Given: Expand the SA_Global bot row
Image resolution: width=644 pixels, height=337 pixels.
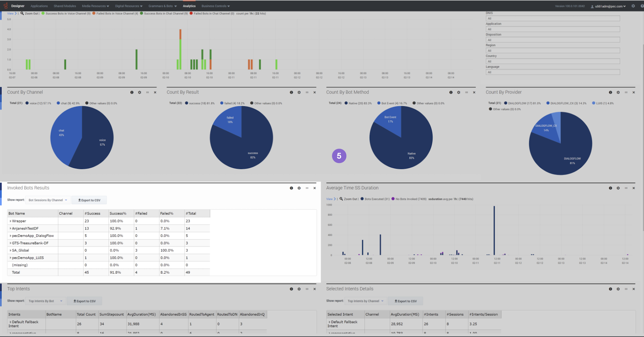Looking at the screenshot, I should click(11, 250).
